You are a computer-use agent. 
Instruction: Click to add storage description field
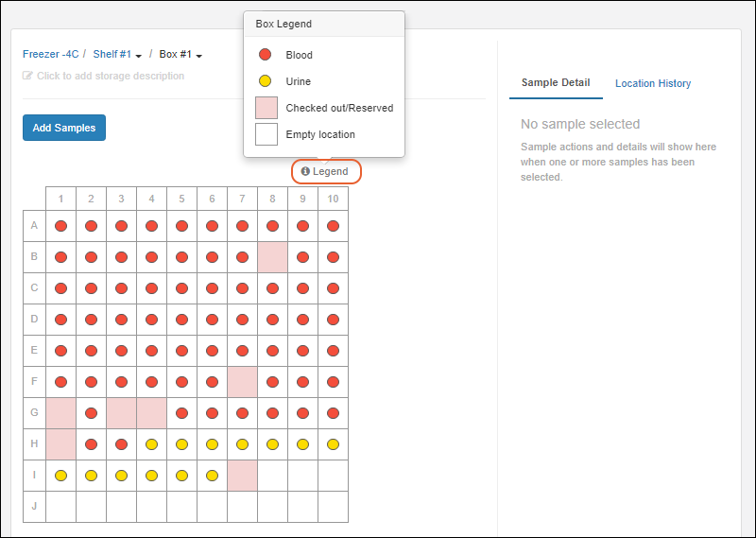[x=110, y=76]
